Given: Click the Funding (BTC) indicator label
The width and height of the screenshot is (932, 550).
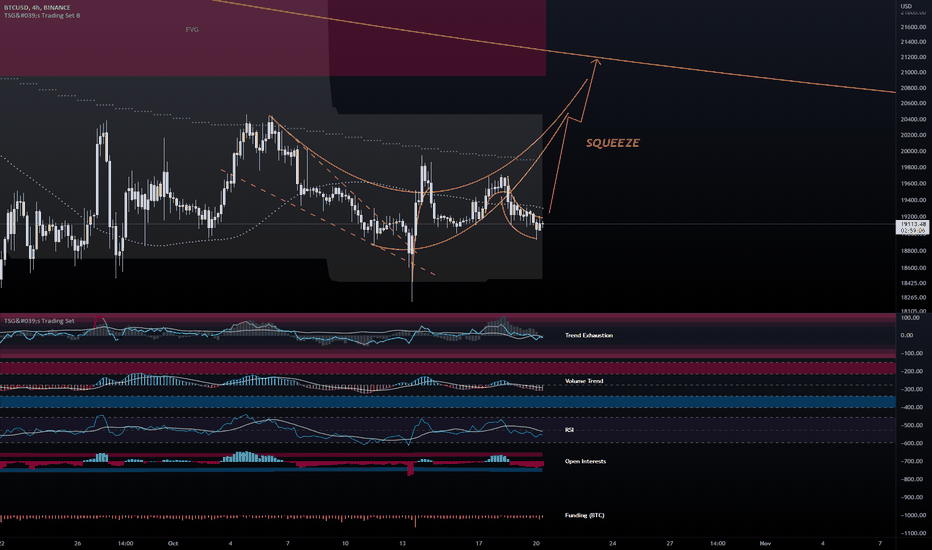Looking at the screenshot, I should [584, 516].
